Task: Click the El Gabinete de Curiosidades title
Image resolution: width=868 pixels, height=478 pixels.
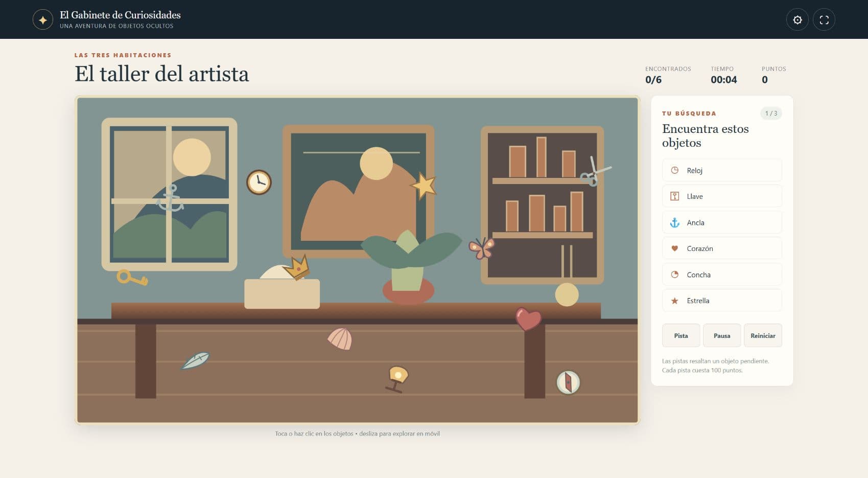Action: point(120,15)
